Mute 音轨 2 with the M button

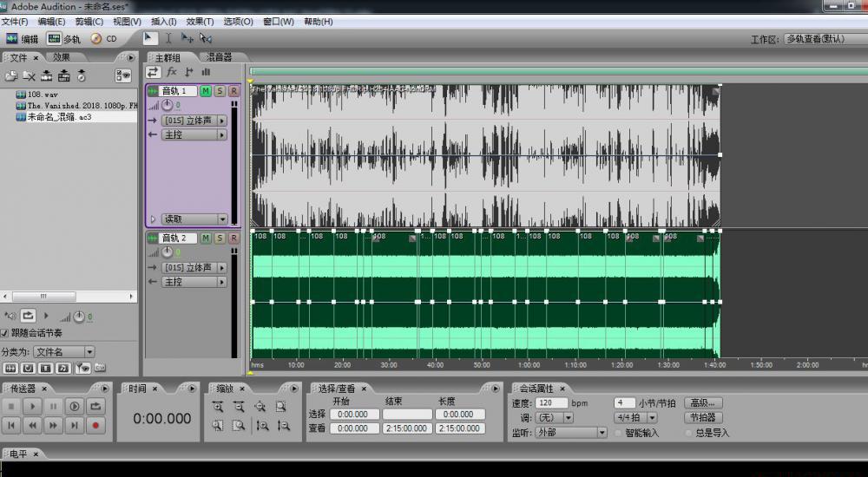pyautogui.click(x=206, y=238)
